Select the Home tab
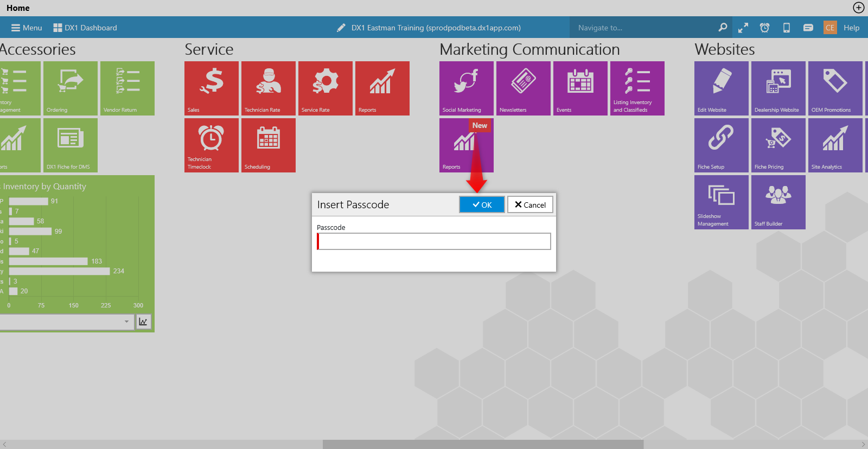Viewport: 868px width, 449px height. click(18, 8)
